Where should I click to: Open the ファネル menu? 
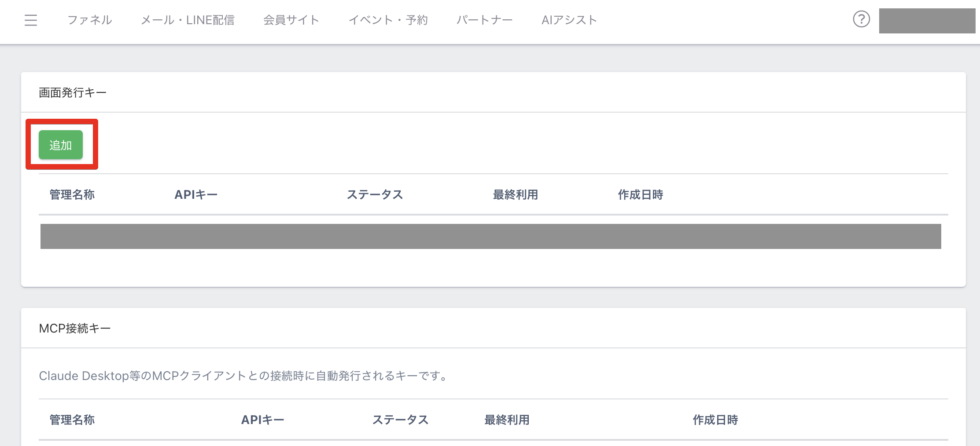coord(90,20)
